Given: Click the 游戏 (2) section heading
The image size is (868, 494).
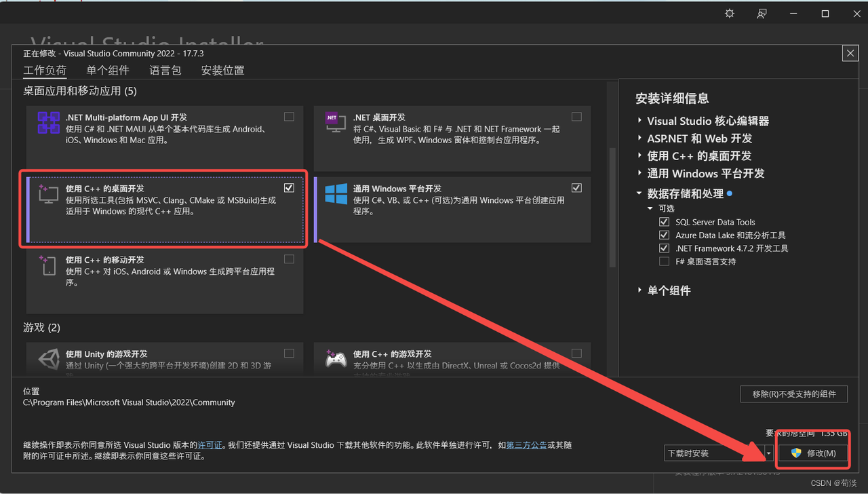Looking at the screenshot, I should 42,328.
